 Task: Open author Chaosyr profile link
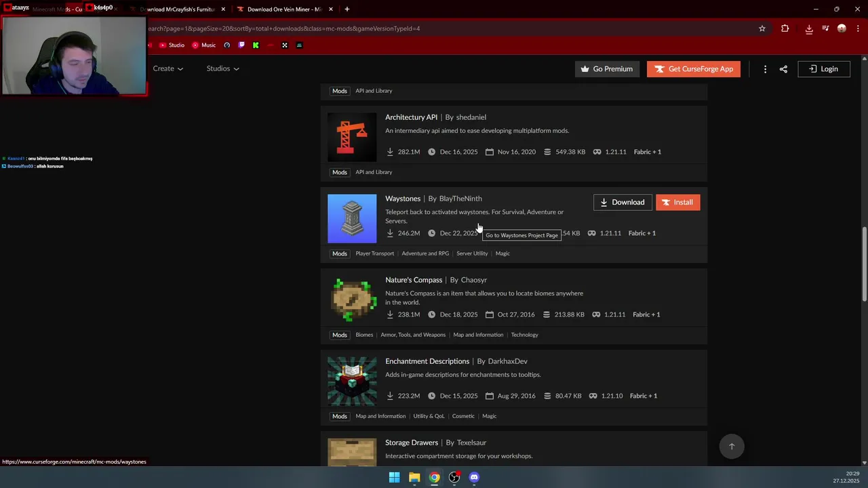(x=474, y=280)
